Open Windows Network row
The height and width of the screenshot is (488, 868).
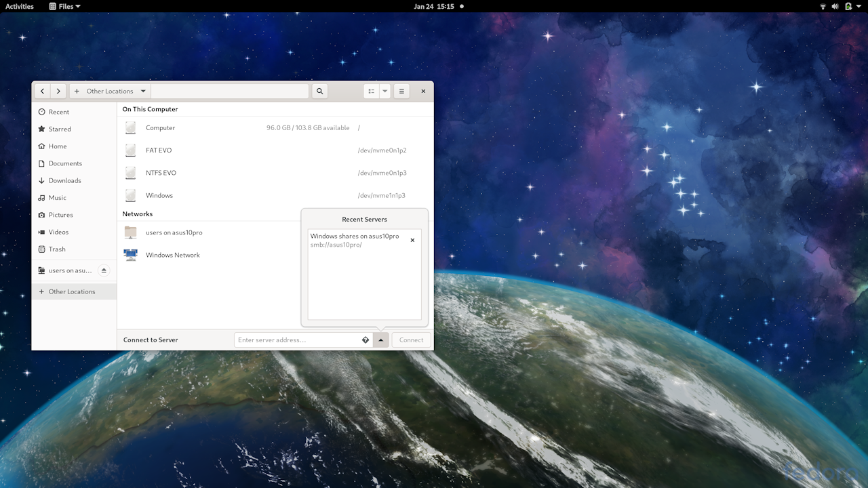[209, 255]
